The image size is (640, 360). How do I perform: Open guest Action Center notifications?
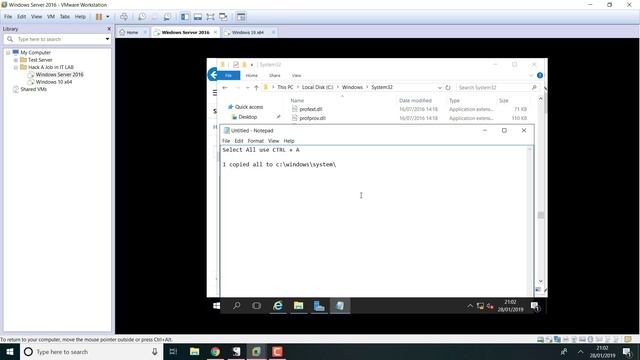(535, 306)
